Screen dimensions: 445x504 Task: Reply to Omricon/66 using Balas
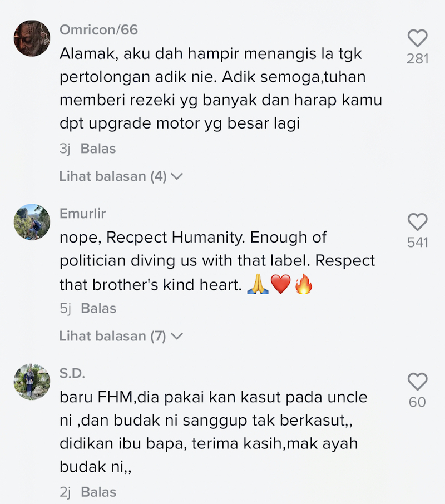click(98, 149)
